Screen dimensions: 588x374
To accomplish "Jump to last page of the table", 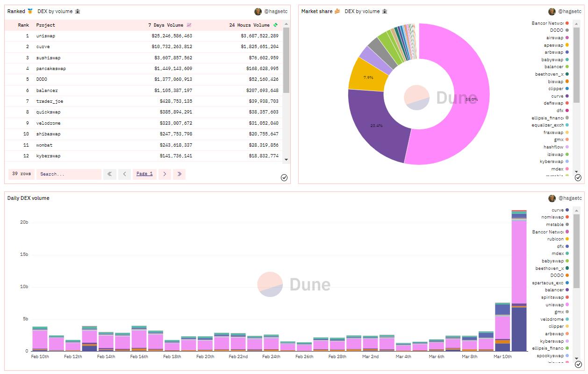I will click(179, 174).
